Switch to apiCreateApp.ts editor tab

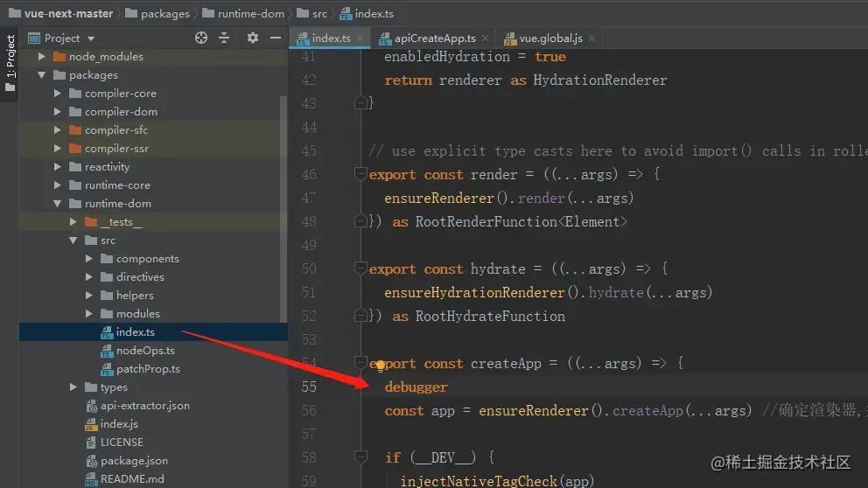point(435,38)
